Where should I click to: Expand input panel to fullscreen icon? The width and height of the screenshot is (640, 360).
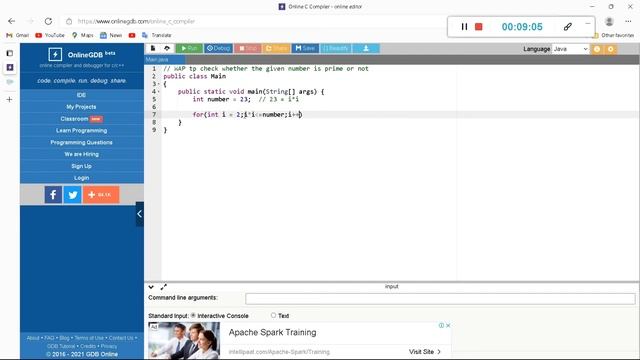point(164,287)
